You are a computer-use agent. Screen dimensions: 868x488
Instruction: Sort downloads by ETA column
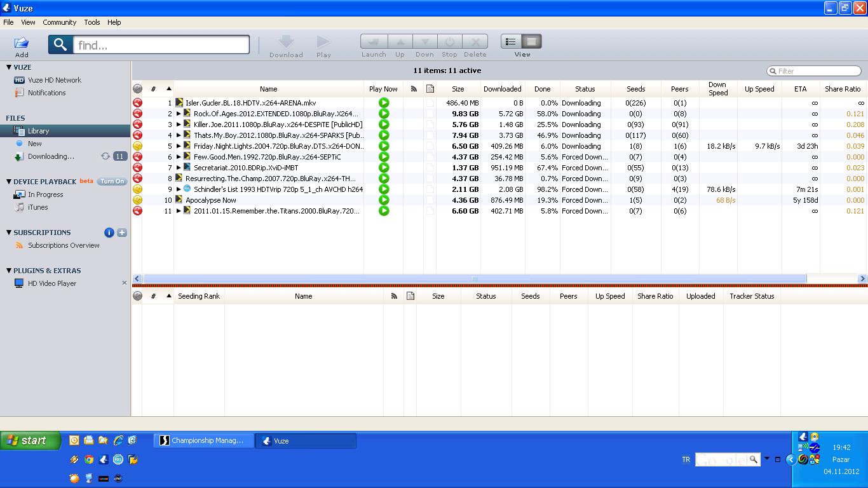[x=800, y=89]
